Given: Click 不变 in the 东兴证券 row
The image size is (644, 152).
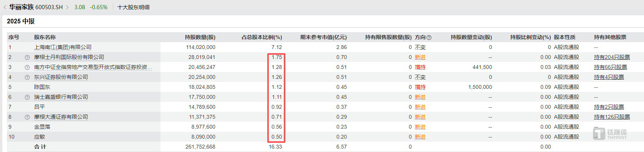Looking at the screenshot, I should click(420, 77).
